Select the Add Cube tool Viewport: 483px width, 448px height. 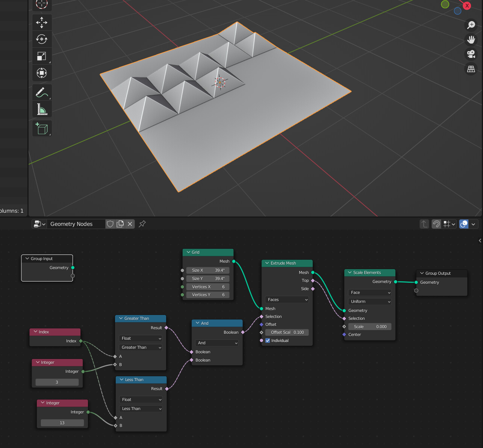(41, 128)
